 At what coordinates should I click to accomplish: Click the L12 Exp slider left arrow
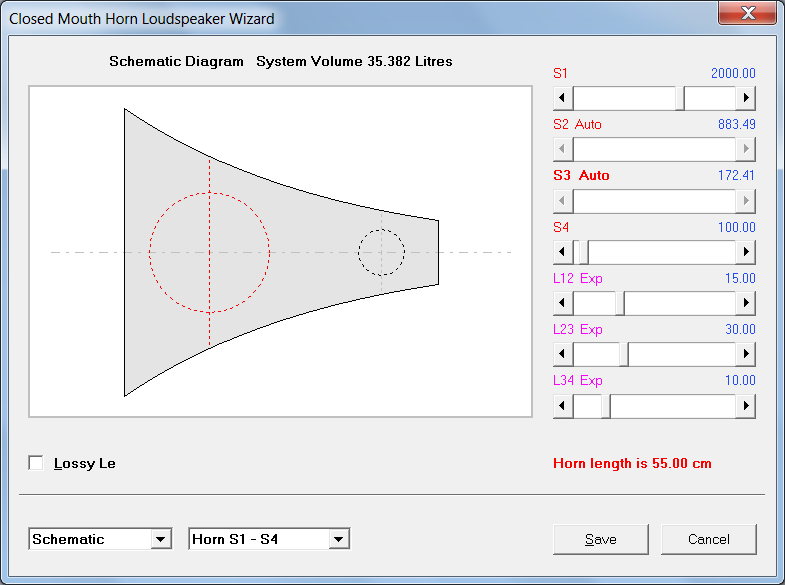point(563,303)
